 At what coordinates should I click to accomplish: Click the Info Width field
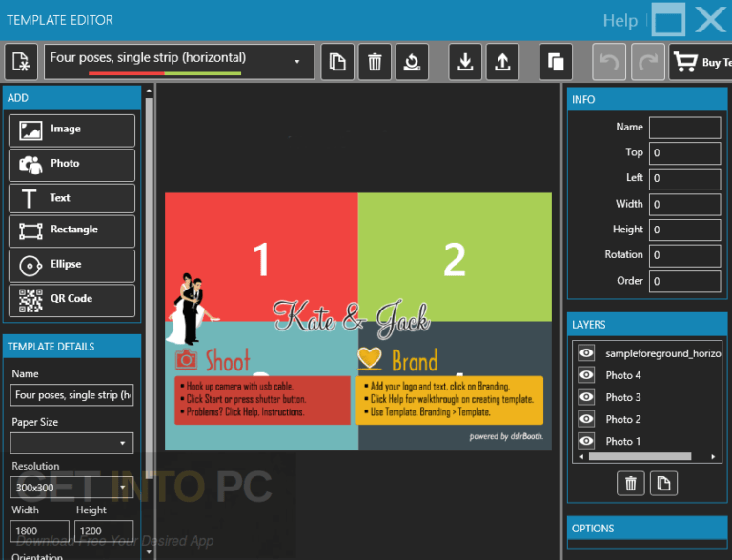pyautogui.click(x=685, y=205)
